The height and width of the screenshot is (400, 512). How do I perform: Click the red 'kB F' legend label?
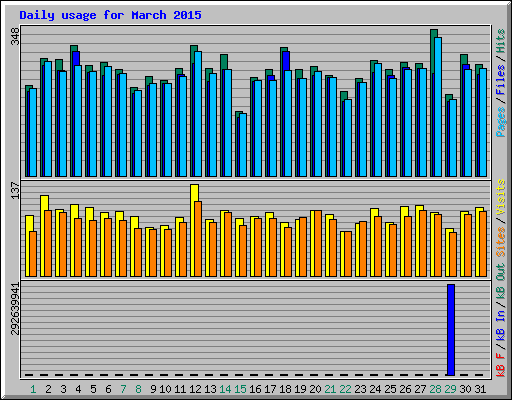tap(501, 364)
